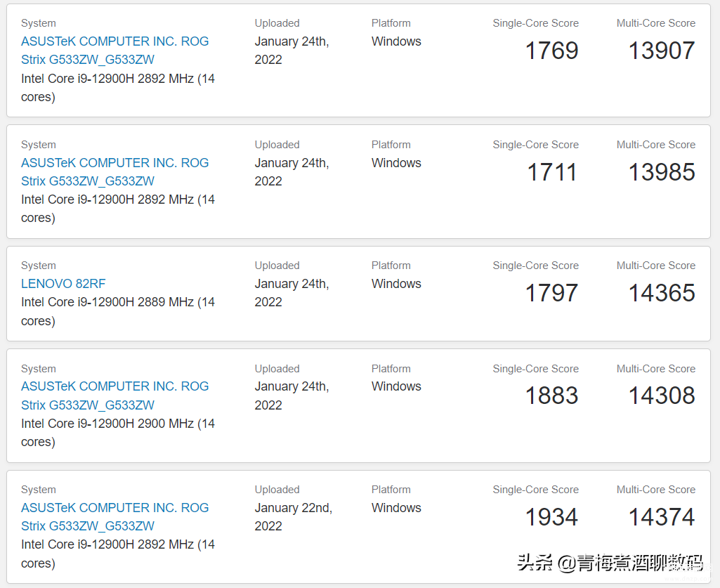Select single-core score 1883
720x588 pixels.
[x=551, y=396]
